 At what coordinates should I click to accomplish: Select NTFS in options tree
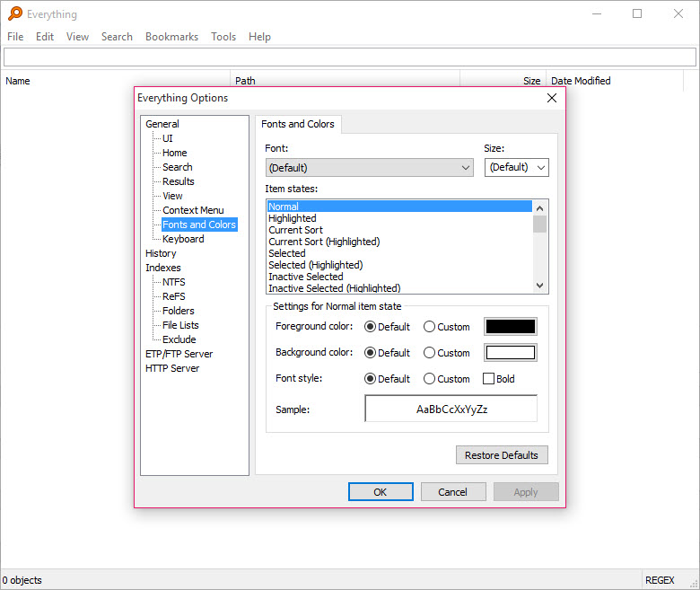[x=174, y=282]
